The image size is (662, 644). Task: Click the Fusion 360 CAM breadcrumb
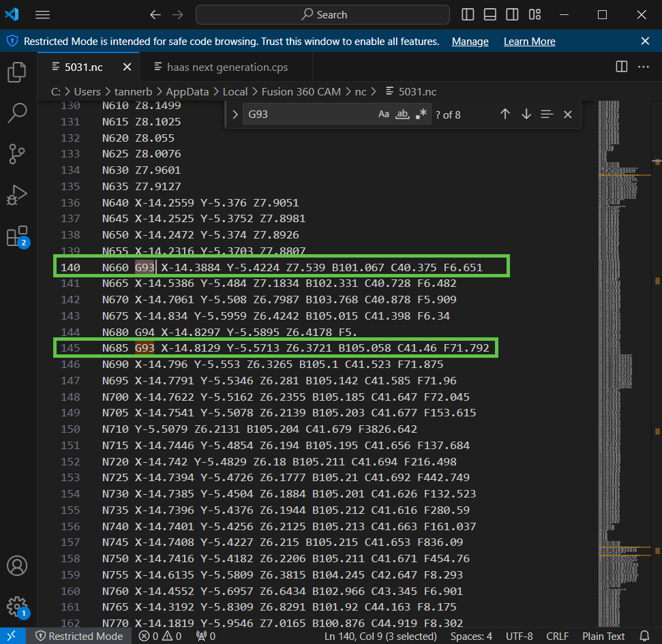pyautogui.click(x=301, y=91)
